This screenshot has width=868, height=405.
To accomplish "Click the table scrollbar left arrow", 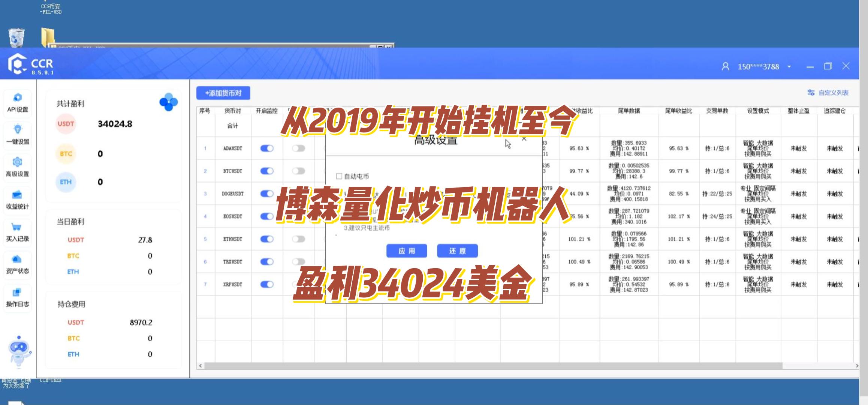I will coord(201,366).
